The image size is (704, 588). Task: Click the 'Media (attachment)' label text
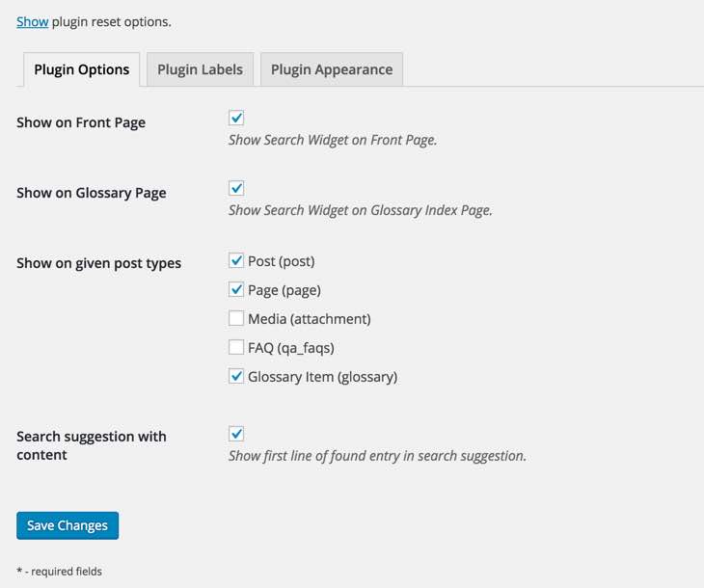tap(309, 319)
